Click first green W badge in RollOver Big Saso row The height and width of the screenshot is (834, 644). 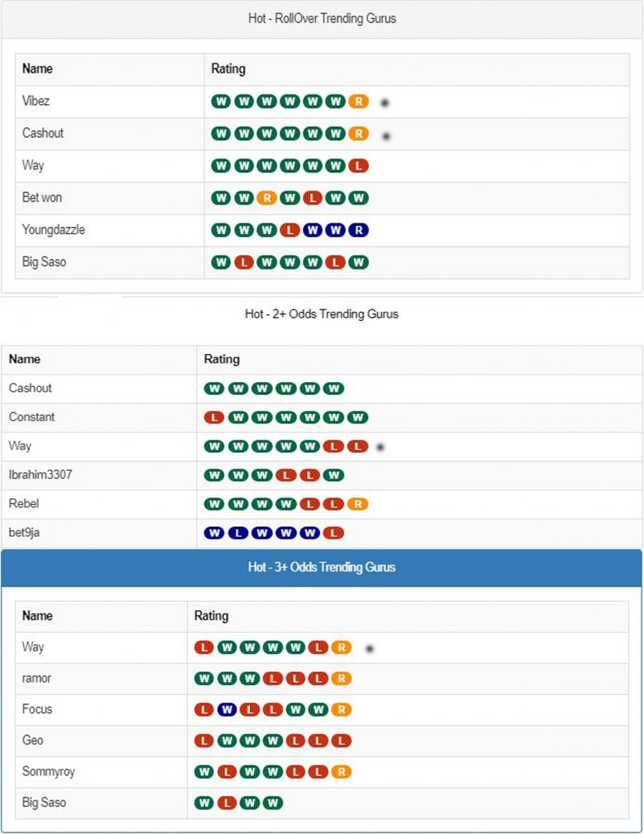coord(221,262)
